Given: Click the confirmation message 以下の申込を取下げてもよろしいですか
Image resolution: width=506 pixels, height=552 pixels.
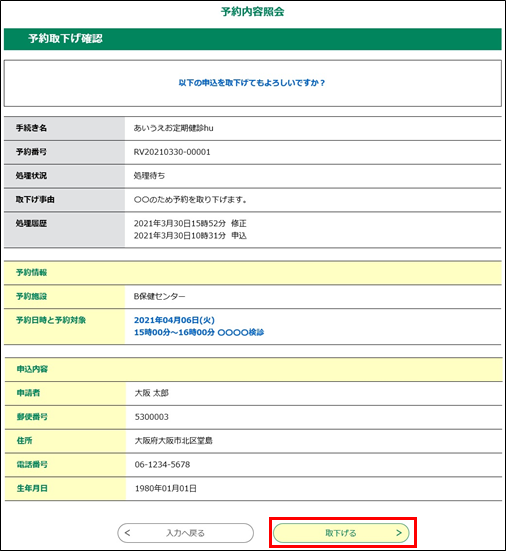Looking at the screenshot, I should pos(251,83).
